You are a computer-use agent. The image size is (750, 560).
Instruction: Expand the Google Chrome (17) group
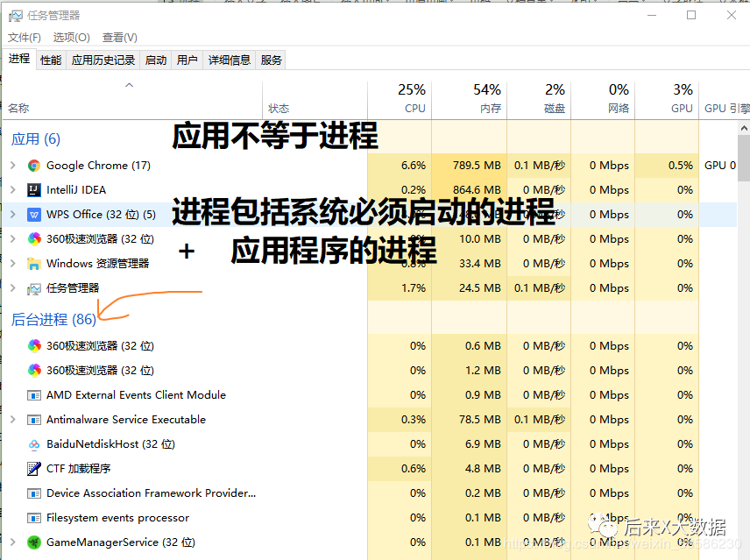tap(13, 166)
